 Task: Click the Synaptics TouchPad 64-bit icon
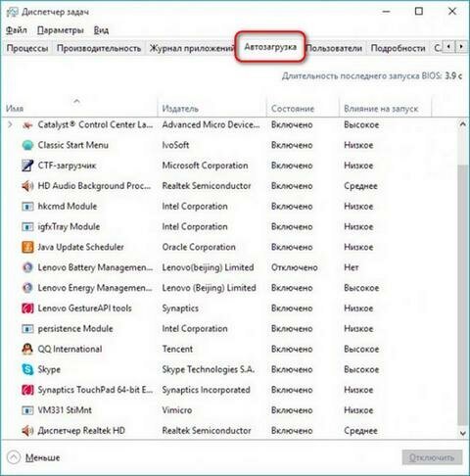click(27, 390)
